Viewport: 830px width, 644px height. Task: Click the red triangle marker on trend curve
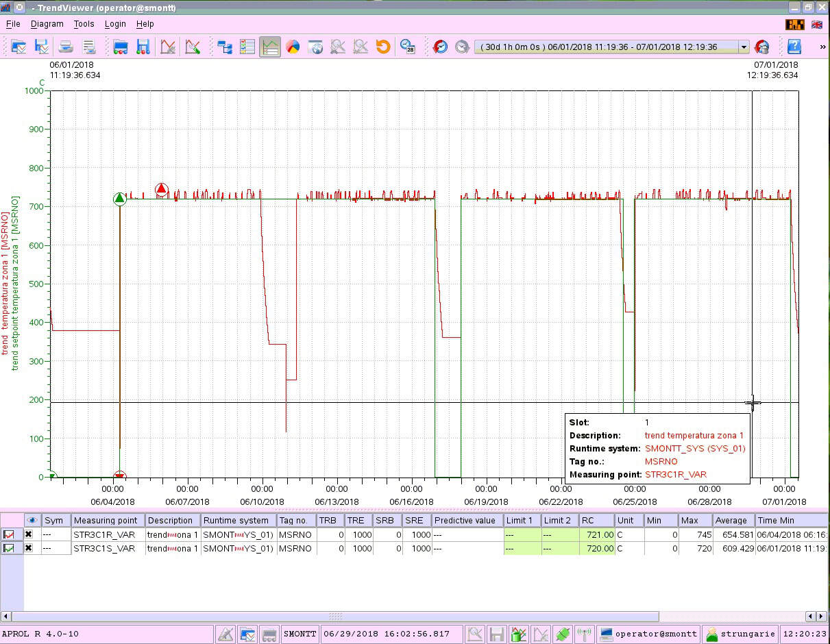(x=161, y=189)
